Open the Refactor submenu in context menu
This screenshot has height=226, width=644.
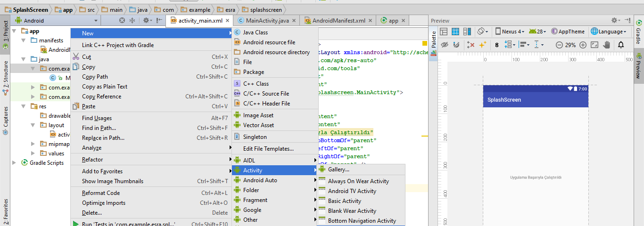pyautogui.click(x=151, y=160)
